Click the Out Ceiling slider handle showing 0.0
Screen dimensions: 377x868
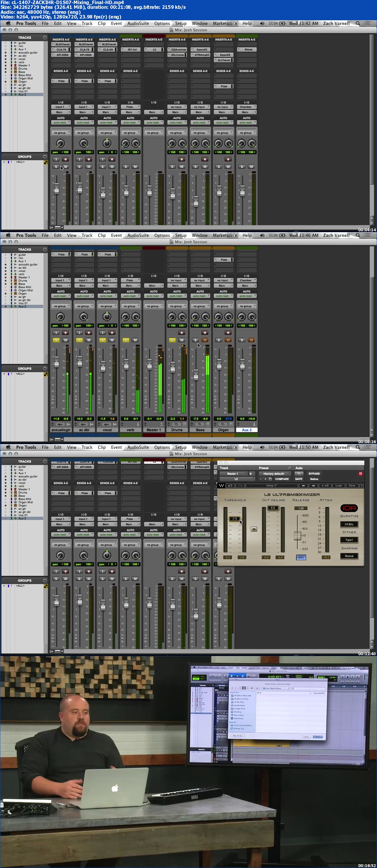[x=273, y=508]
